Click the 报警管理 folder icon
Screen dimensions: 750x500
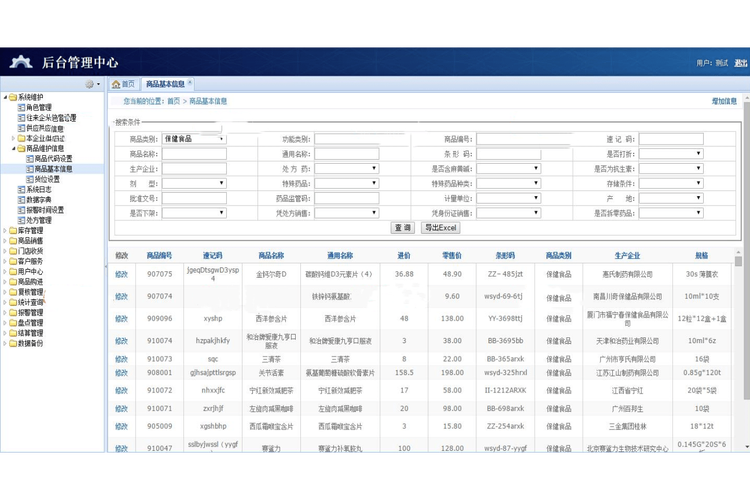(x=13, y=312)
